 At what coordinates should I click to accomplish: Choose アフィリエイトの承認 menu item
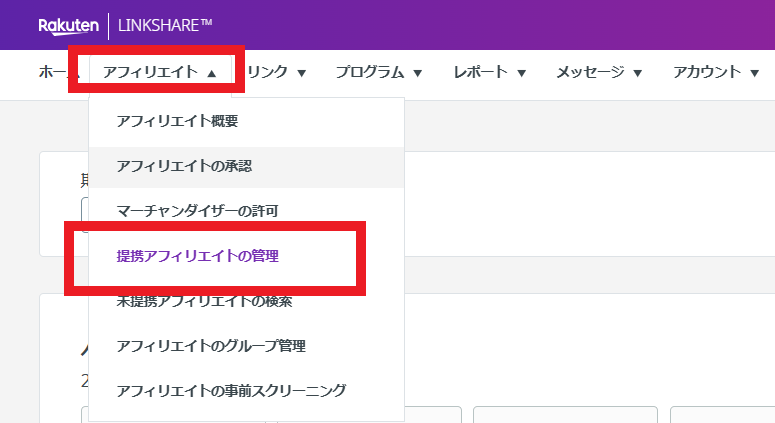[190, 166]
